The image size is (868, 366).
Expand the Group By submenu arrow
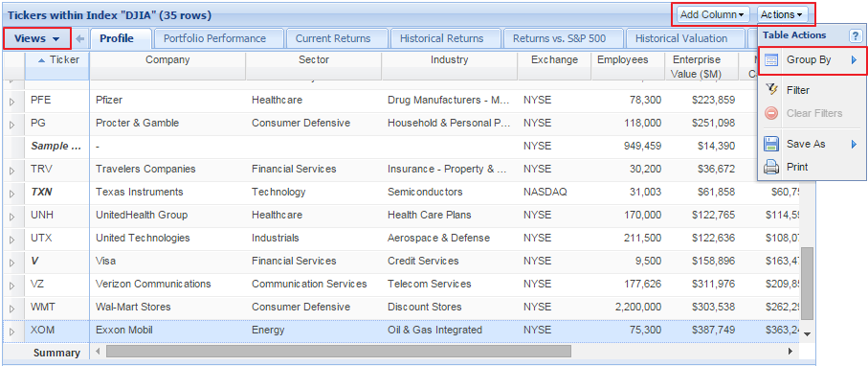point(855,60)
